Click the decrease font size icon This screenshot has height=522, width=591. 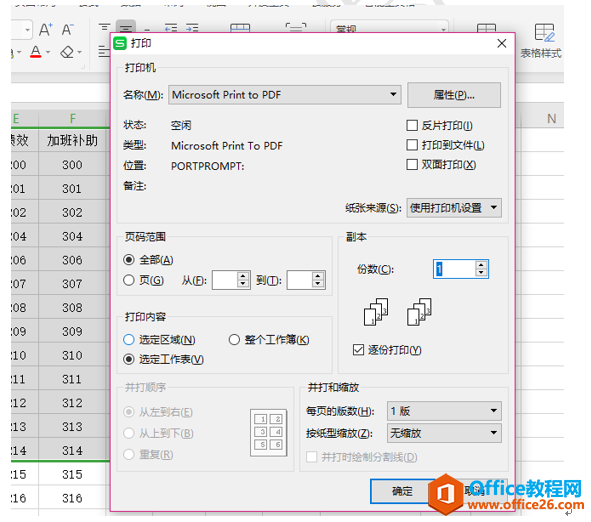68,29
